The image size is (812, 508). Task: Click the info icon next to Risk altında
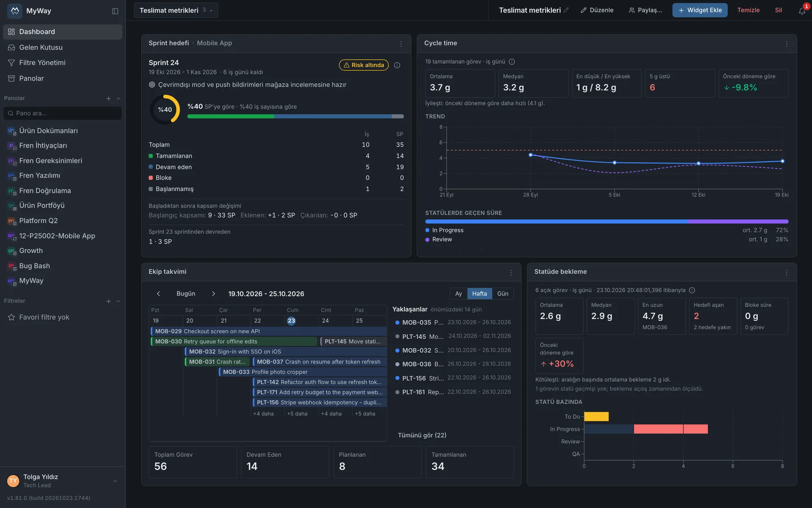click(x=397, y=65)
